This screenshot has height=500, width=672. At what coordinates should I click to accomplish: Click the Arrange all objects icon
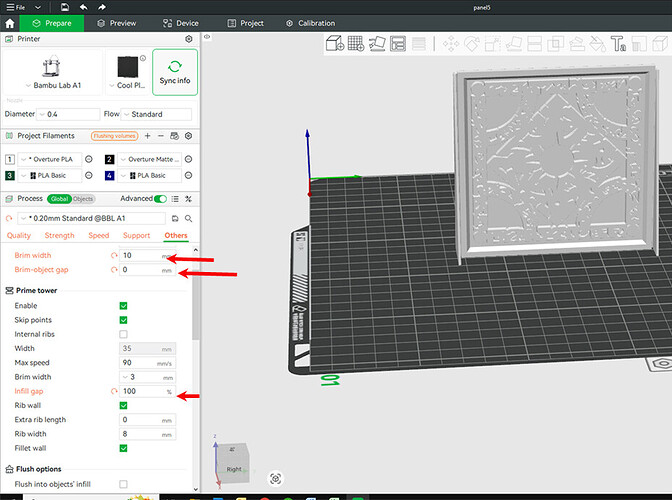pos(398,43)
